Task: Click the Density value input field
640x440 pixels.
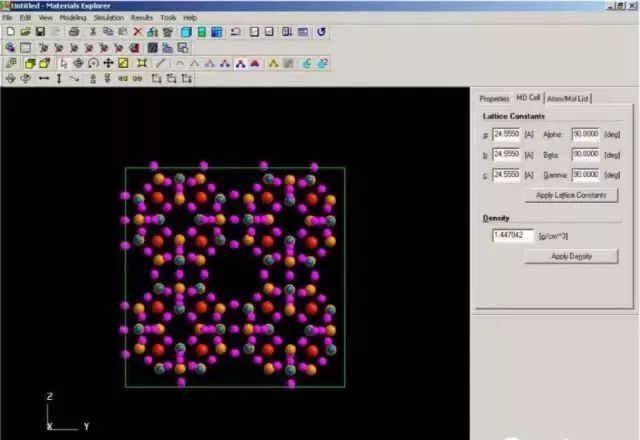Action: [x=506, y=235]
